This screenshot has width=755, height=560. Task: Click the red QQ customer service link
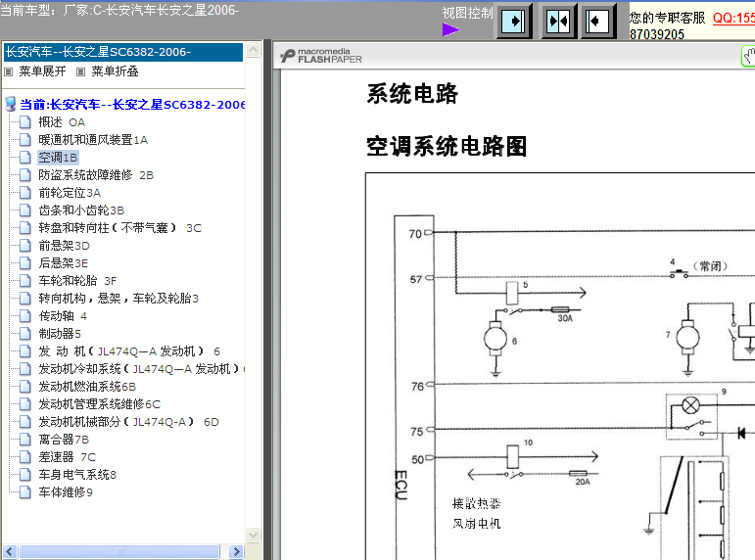733,18
